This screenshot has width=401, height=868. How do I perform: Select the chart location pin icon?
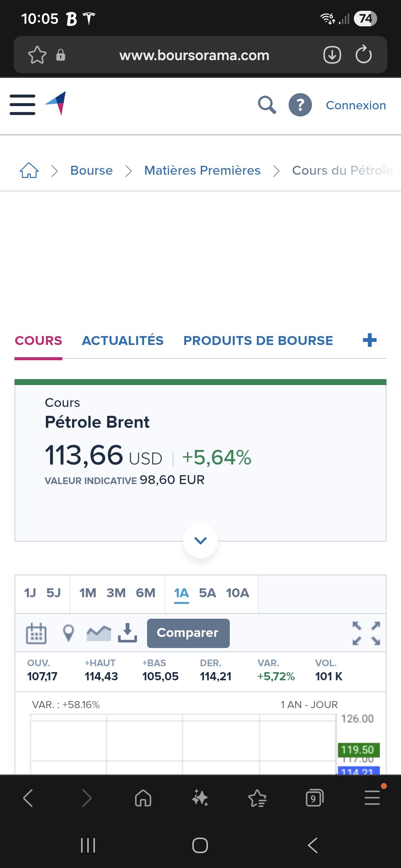pos(68,633)
